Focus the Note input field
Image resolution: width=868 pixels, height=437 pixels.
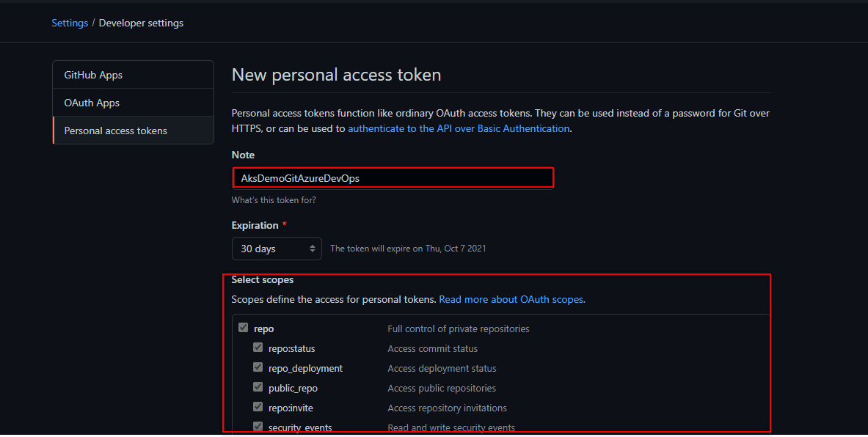393,178
